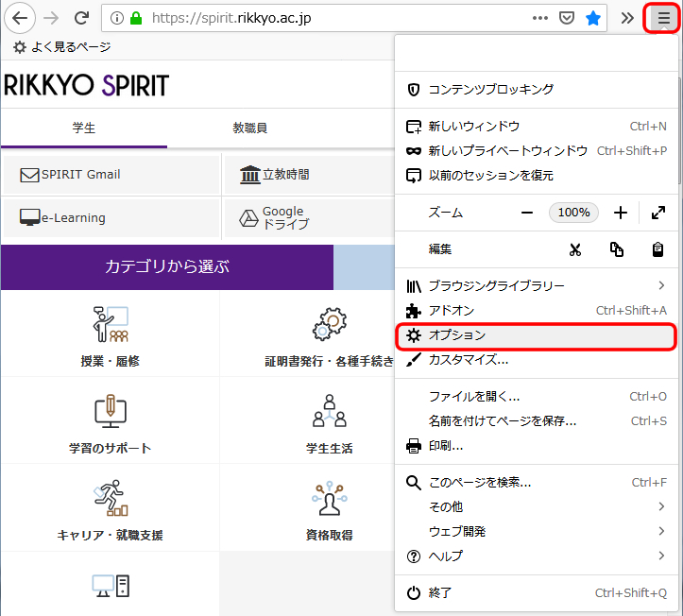Zoom in with the plus button
The height and width of the screenshot is (616, 683).
click(x=621, y=213)
